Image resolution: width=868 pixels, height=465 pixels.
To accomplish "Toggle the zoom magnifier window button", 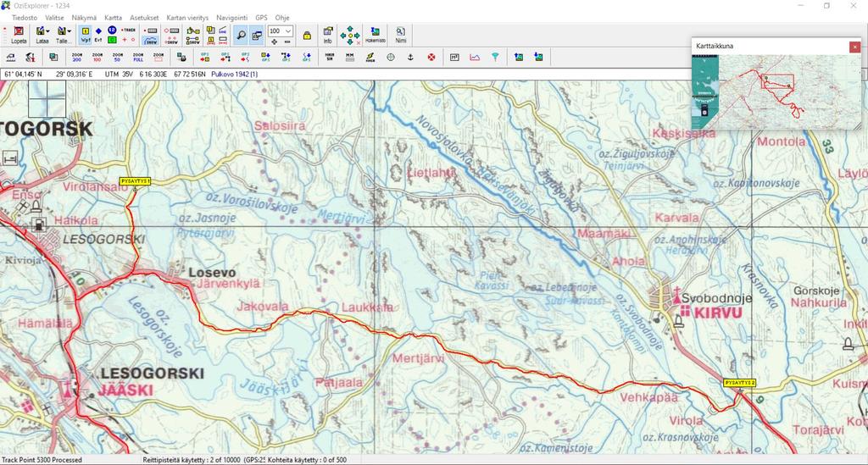I will (x=241, y=35).
